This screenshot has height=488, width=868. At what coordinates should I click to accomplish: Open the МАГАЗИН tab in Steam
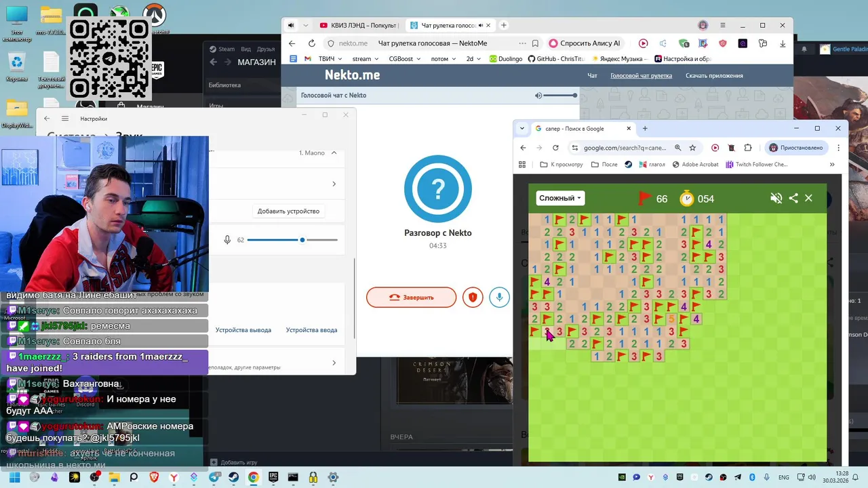(256, 62)
